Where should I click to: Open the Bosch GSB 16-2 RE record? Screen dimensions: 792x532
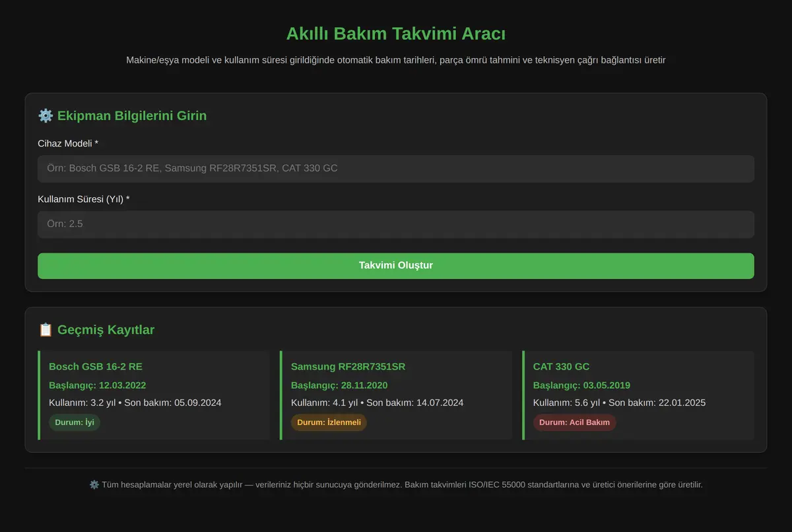[154, 395]
